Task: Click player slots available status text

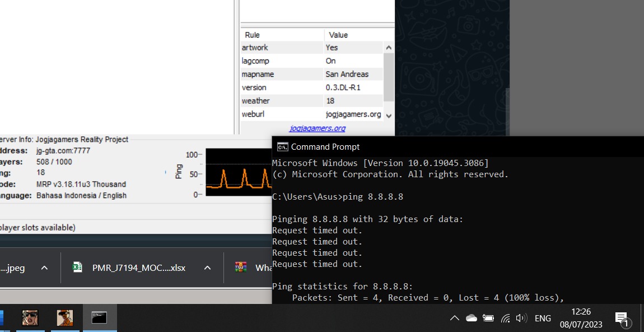Action: 38,228
